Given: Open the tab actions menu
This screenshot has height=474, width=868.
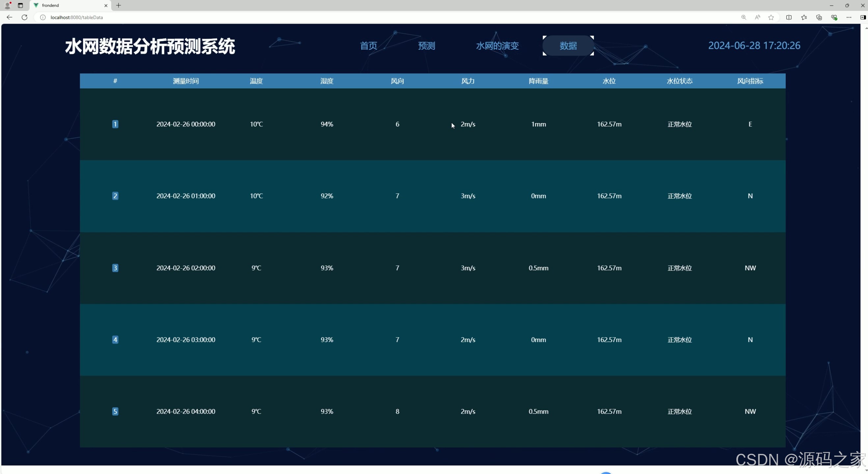Looking at the screenshot, I should pos(20,5).
